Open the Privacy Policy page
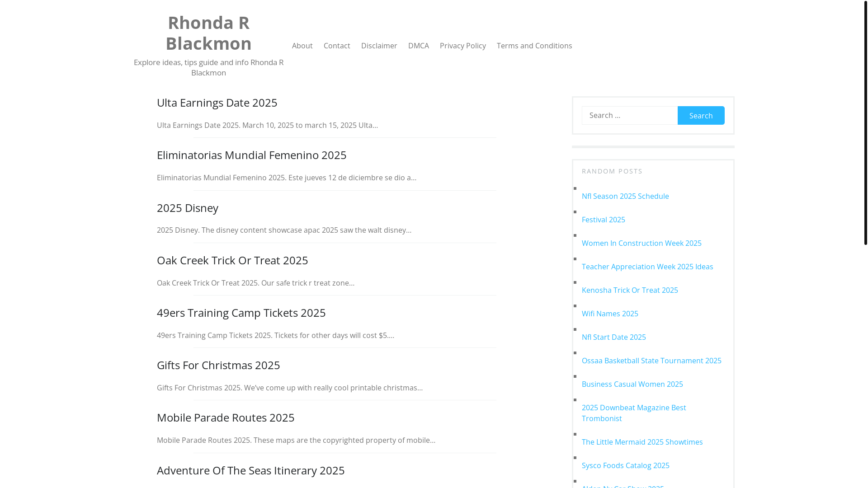Screen dimensions: 868x488 [x=463, y=46]
